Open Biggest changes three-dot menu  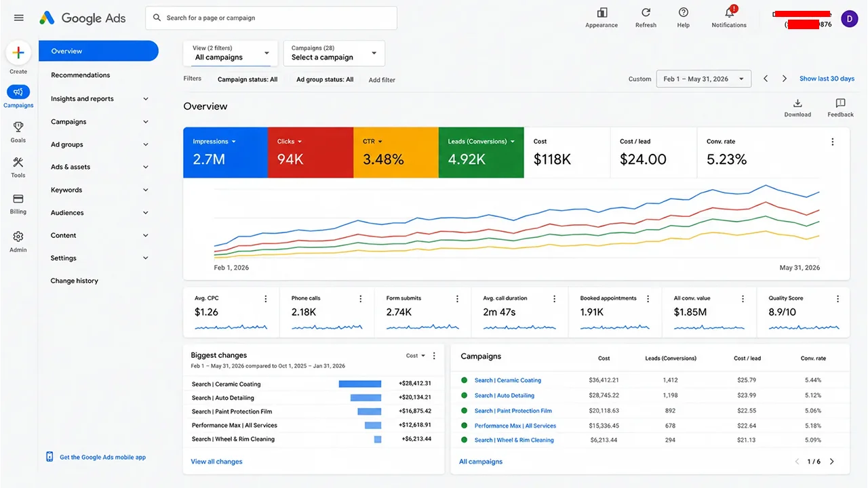click(x=435, y=356)
